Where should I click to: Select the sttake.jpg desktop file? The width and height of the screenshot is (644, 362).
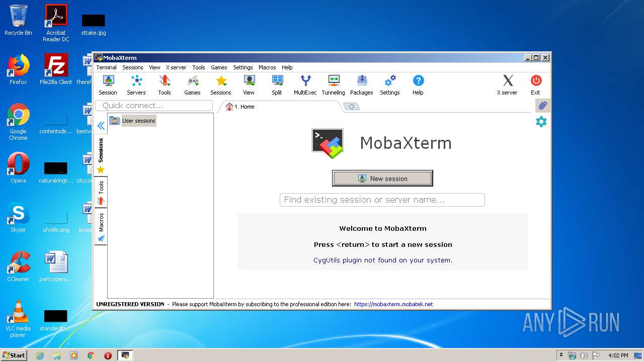[x=94, y=25]
